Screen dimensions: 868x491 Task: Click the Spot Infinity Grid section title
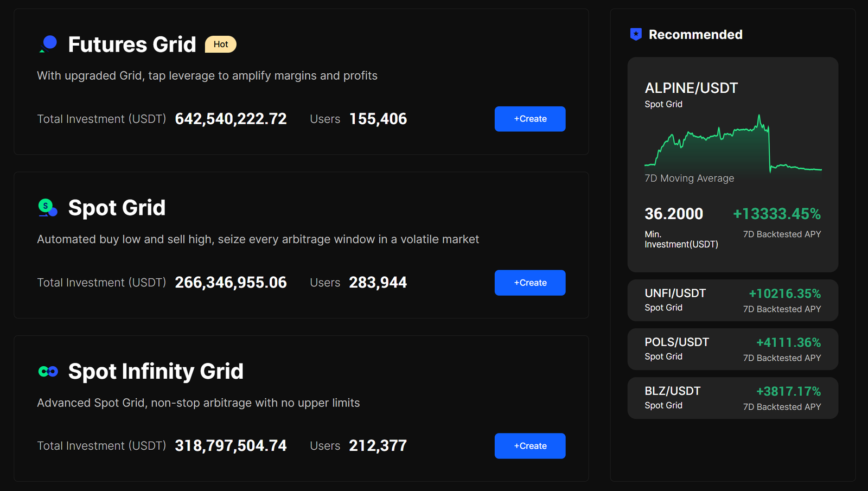155,371
